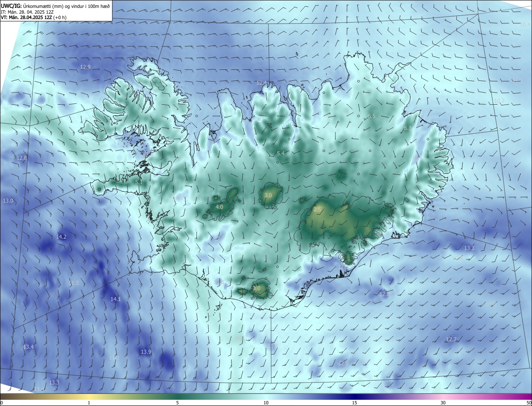Click the 13.9 value in the southwest sea
The height and width of the screenshot is (406, 532).
pyautogui.click(x=146, y=352)
